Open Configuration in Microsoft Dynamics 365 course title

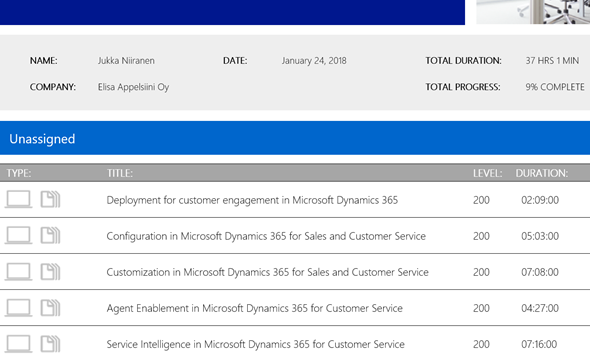(266, 236)
